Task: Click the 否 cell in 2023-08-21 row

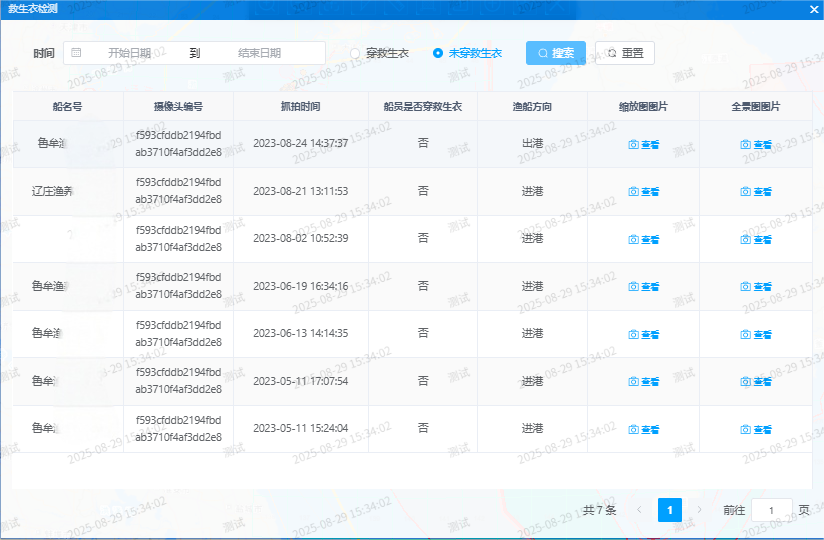Action: point(423,191)
